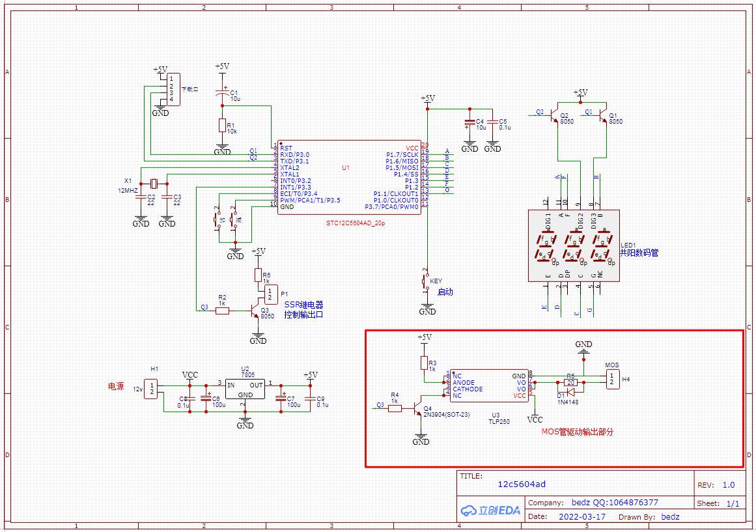
Task: Select the C7 100u capacitor symbol
Action: click(x=281, y=399)
